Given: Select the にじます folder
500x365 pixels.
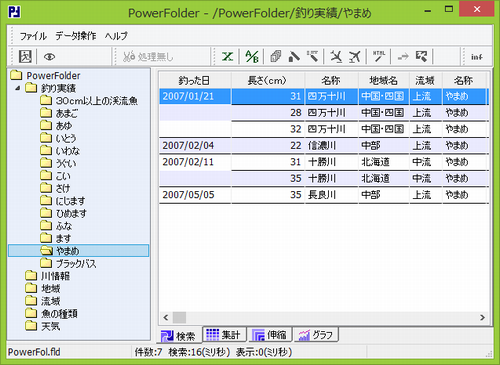Looking at the screenshot, I should tap(63, 201).
